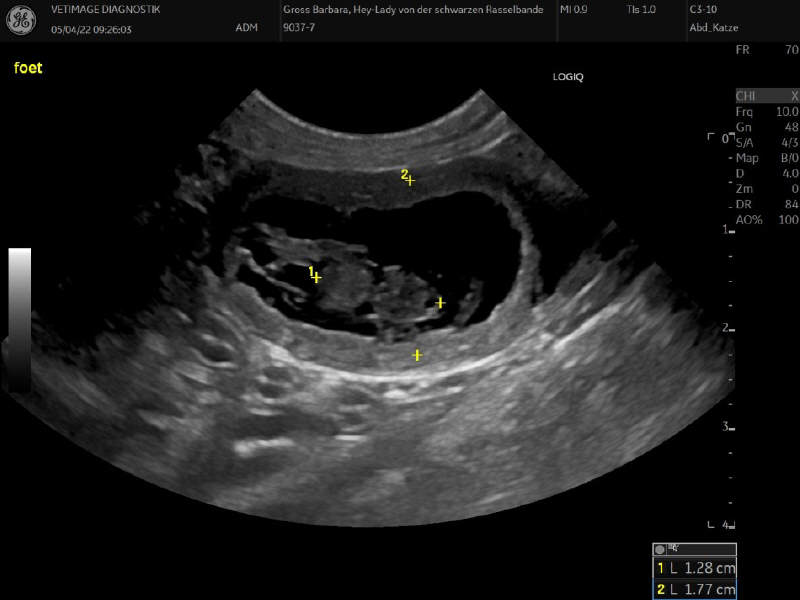The width and height of the screenshot is (800, 600).
Task: Click the Map B/0 parameter
Action: coord(767,158)
